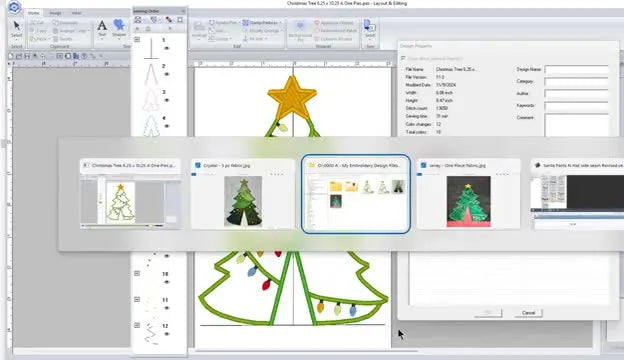Click the Cut command in Clipboard group

click(37, 23)
